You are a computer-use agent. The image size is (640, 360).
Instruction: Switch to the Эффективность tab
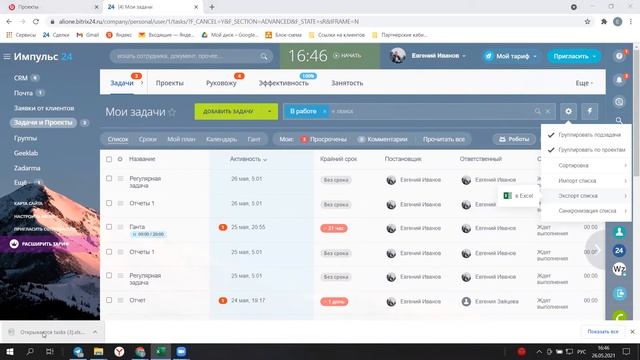tap(284, 83)
